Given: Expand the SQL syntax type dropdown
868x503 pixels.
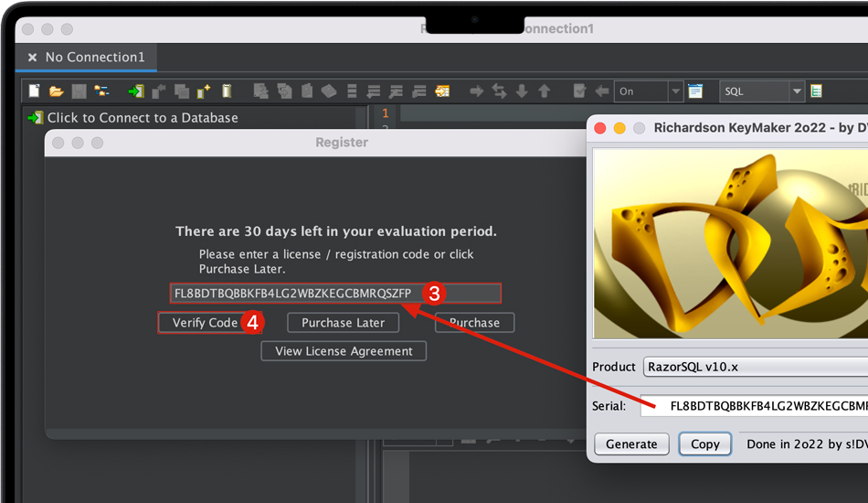Looking at the screenshot, I should pyautogui.click(x=797, y=91).
